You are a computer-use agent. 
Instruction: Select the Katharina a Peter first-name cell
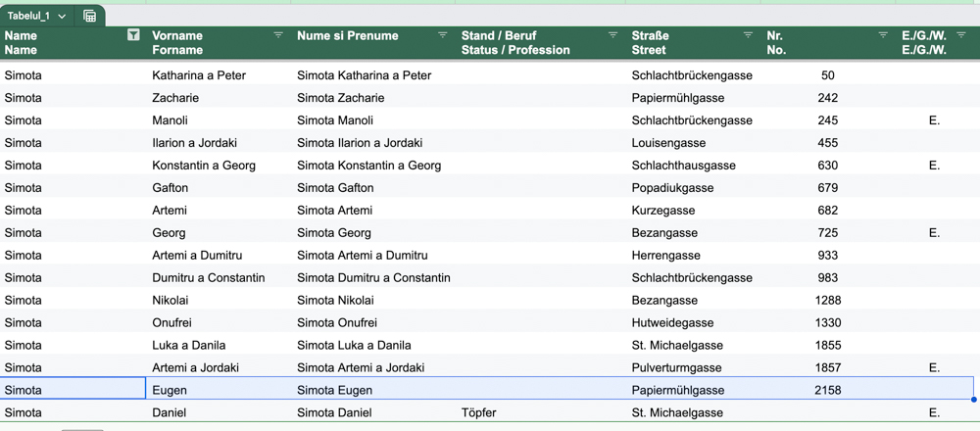click(x=219, y=75)
